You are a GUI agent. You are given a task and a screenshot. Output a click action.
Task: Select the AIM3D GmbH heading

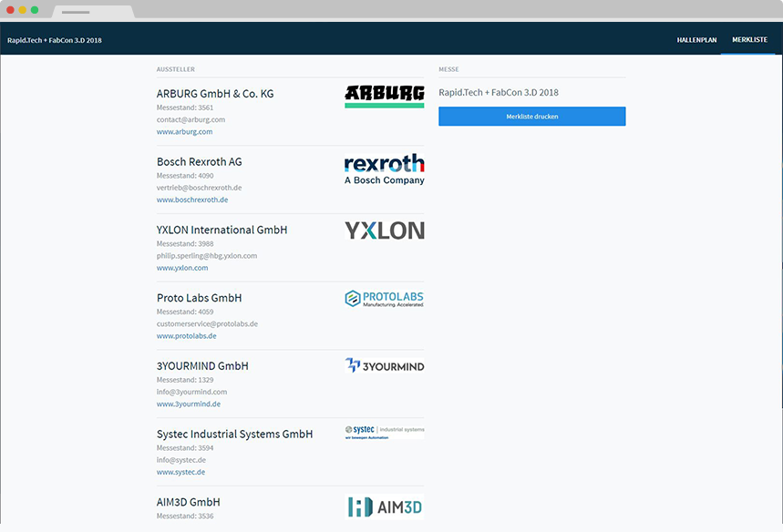[189, 502]
